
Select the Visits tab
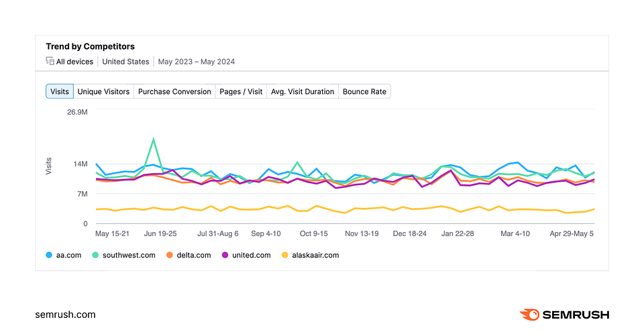coord(60,91)
